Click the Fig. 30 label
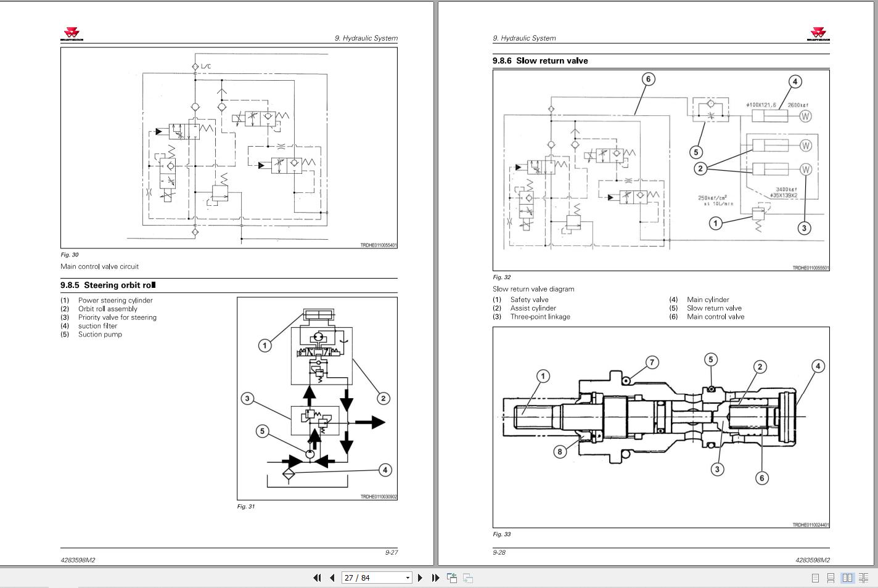The height and width of the screenshot is (588, 878). pos(70,255)
